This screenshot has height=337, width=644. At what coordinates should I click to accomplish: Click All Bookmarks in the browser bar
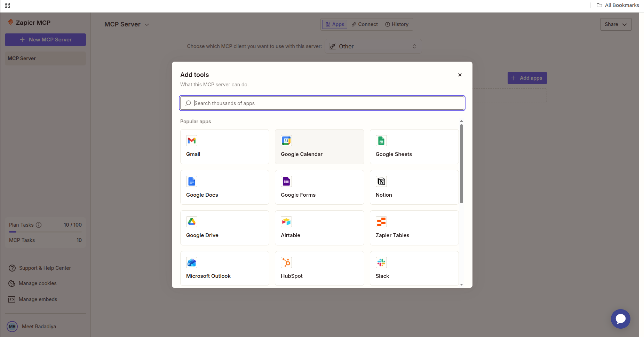point(618,5)
